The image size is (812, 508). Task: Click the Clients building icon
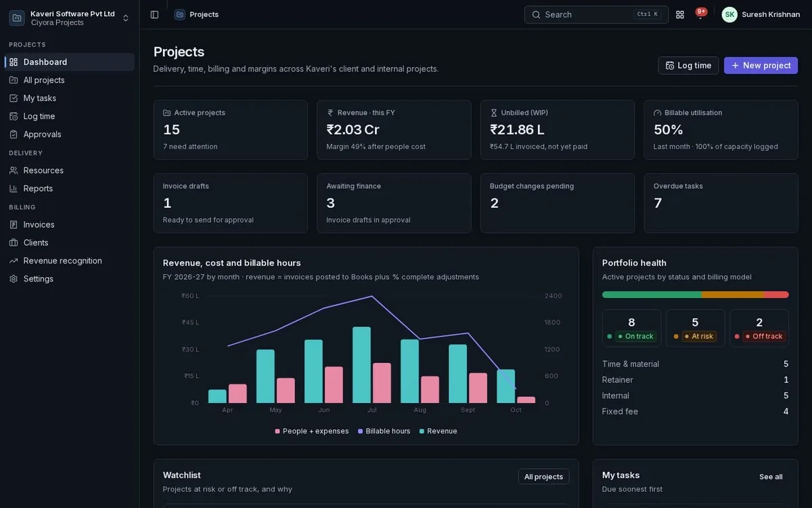coord(14,242)
